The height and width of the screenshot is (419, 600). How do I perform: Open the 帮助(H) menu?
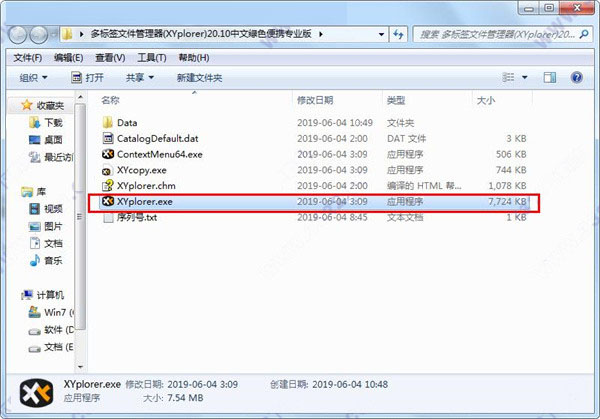[x=194, y=58]
